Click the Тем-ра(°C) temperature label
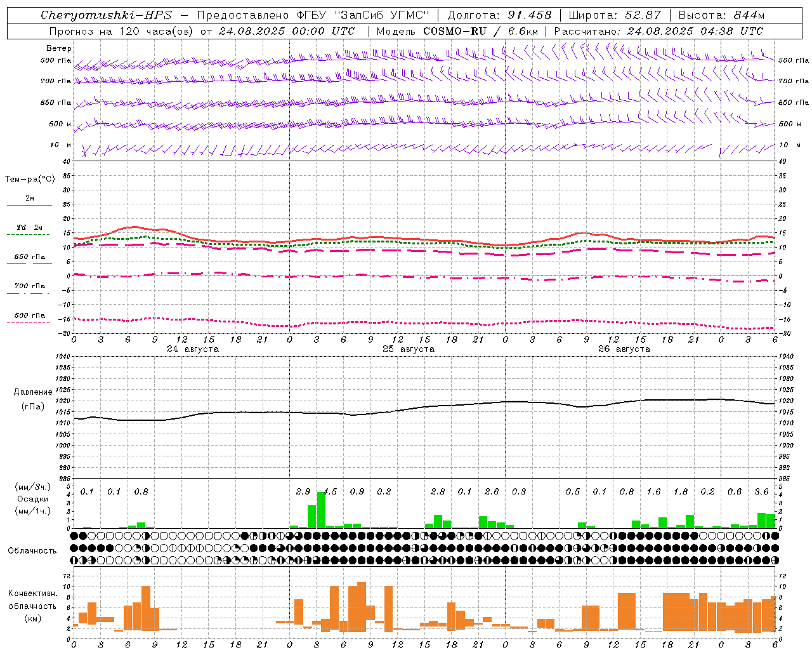Image resolution: width=812 pixels, height=650 pixels. pos(30,180)
